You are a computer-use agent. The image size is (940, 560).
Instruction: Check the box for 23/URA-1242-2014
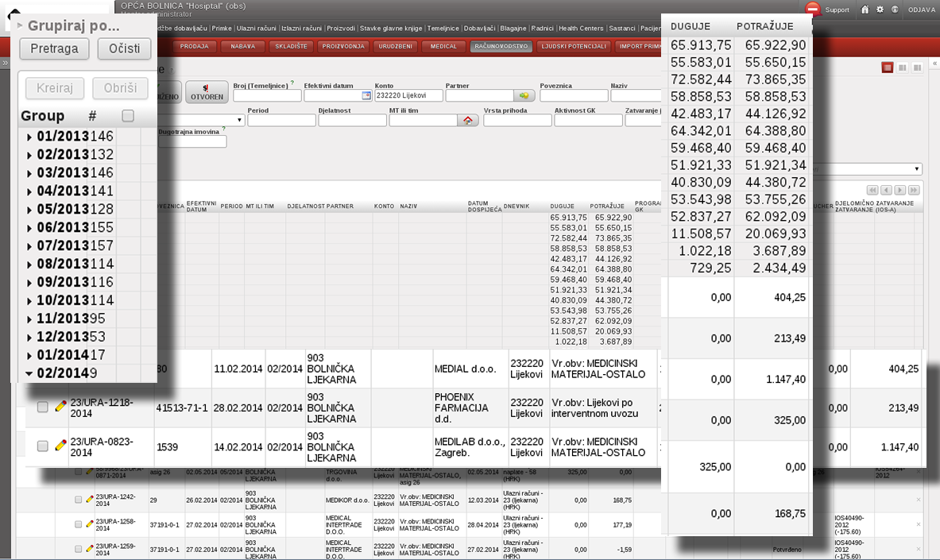(x=78, y=500)
